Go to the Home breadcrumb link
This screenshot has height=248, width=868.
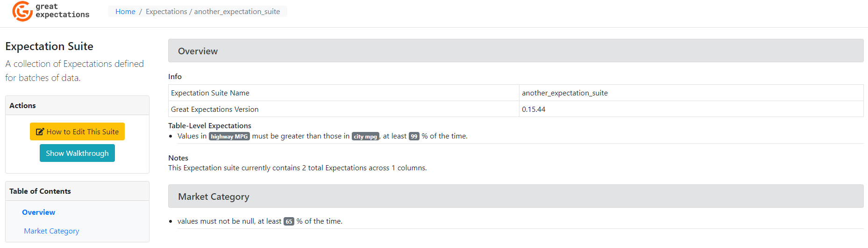point(125,12)
